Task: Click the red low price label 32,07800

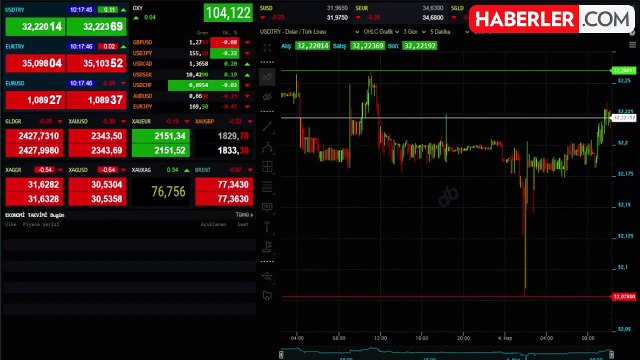Action: (623, 296)
